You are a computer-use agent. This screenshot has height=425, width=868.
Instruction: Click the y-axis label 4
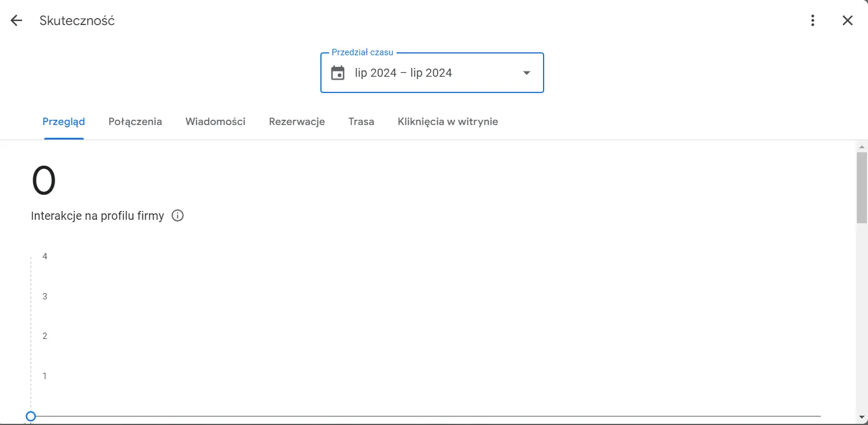[45, 256]
